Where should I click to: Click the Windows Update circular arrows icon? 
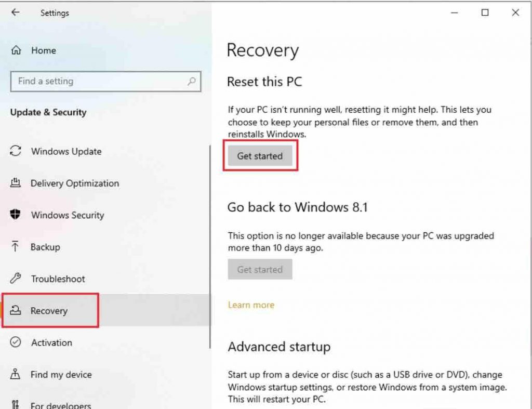point(16,151)
